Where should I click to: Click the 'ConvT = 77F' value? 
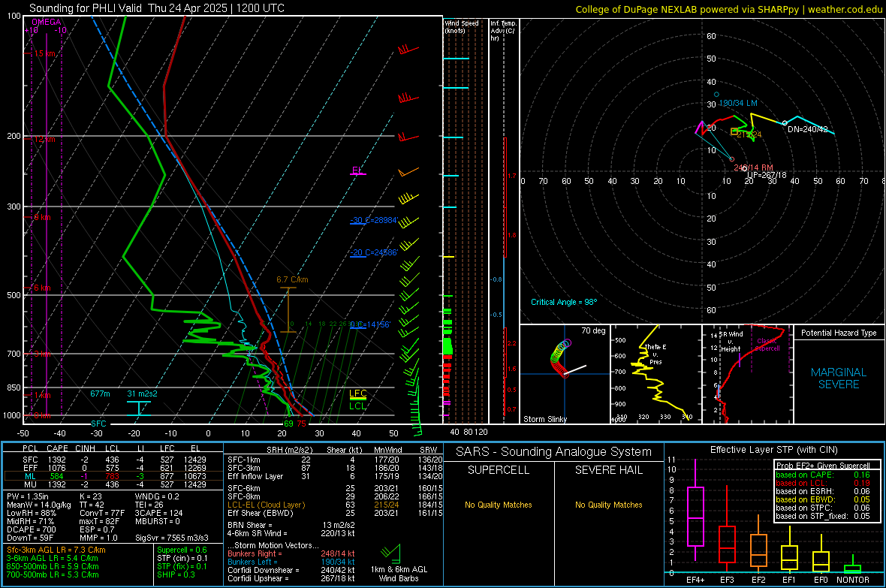click(102, 513)
